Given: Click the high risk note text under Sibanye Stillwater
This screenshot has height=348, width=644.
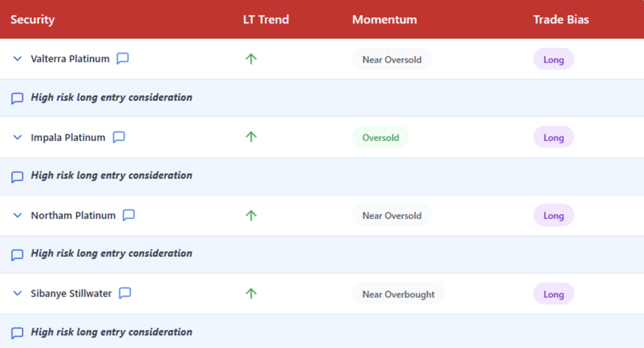Looking at the screenshot, I should (x=111, y=332).
